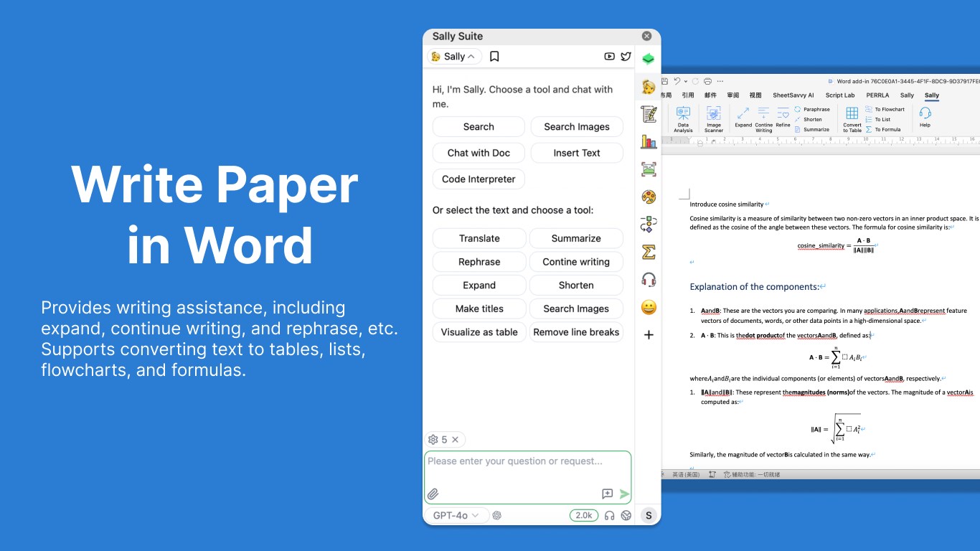This screenshot has height=551, width=980.
Task: Click the paperclip attachment icon
Action: 433,494
